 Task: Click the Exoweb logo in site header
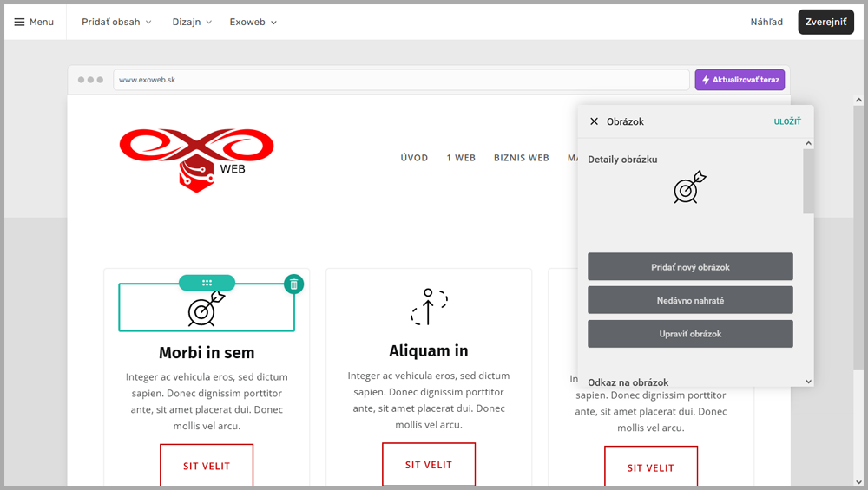[x=196, y=160]
